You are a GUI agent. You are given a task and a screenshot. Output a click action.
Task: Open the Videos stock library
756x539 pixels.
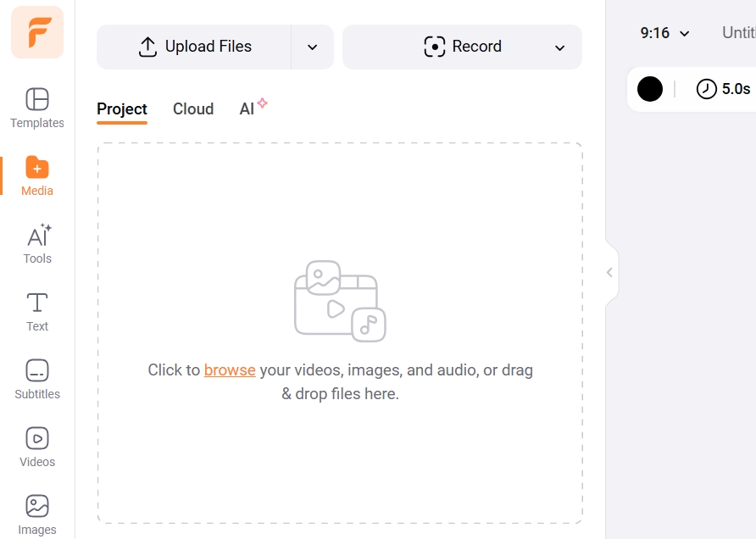37,447
